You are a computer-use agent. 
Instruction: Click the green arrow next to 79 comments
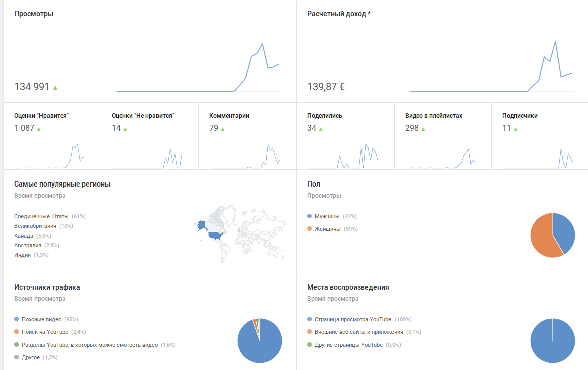coord(223,129)
